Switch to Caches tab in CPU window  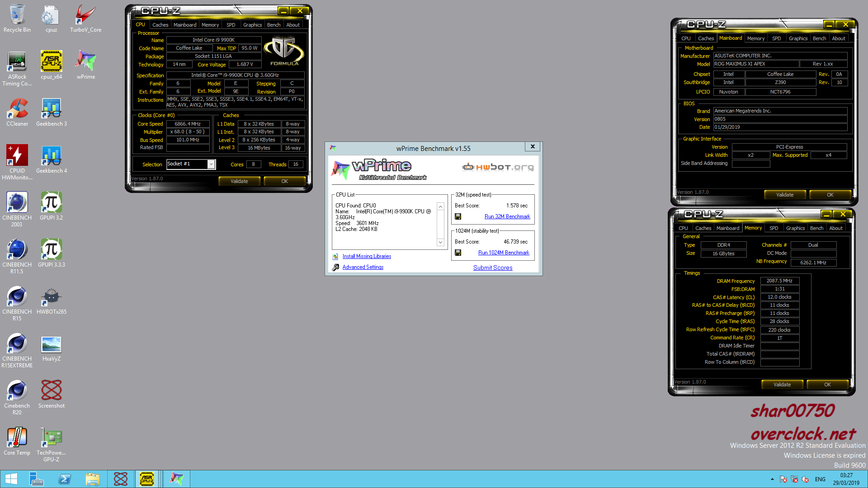160,25
